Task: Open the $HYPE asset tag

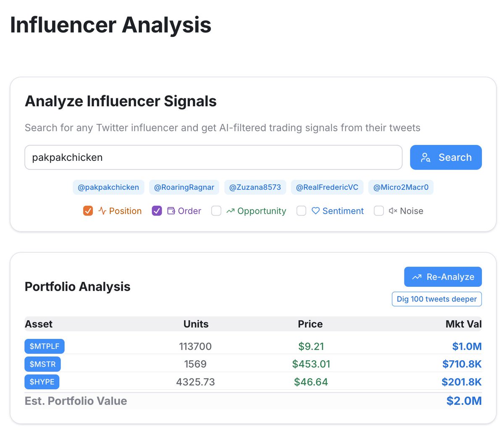Action: point(42,382)
